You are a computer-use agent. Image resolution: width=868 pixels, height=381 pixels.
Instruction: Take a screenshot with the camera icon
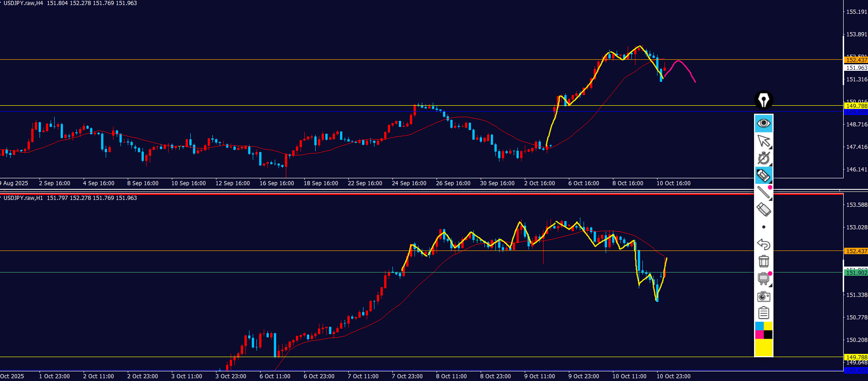click(x=764, y=296)
